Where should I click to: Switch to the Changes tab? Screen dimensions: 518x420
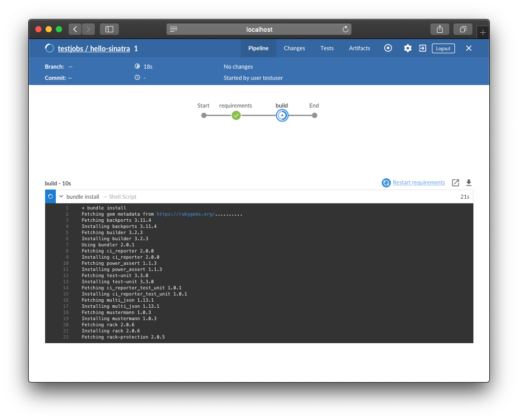click(x=294, y=48)
